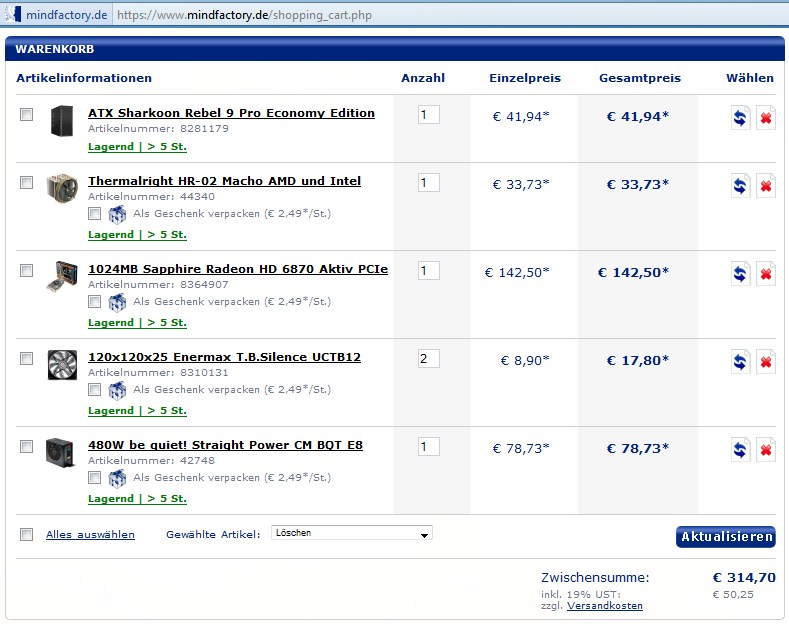The width and height of the screenshot is (789, 624).
Task: Click gift box icon under Sapphire Radeon
Action: [117, 302]
